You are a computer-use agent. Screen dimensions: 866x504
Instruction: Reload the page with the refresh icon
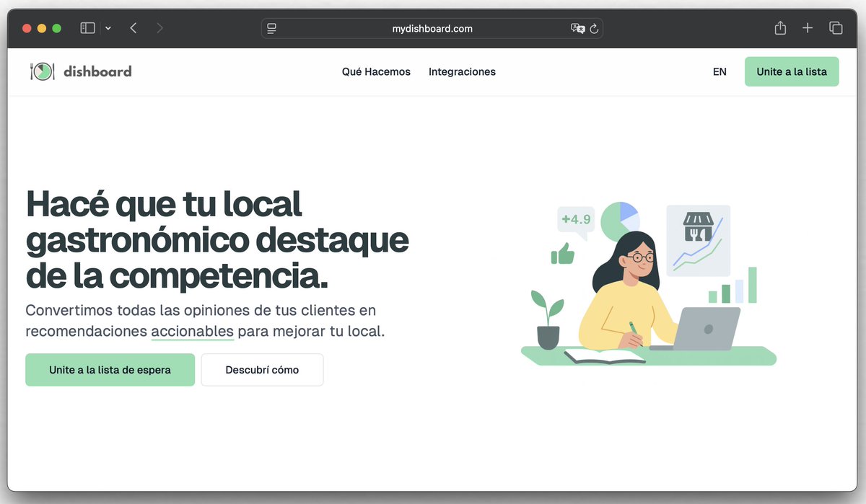594,28
